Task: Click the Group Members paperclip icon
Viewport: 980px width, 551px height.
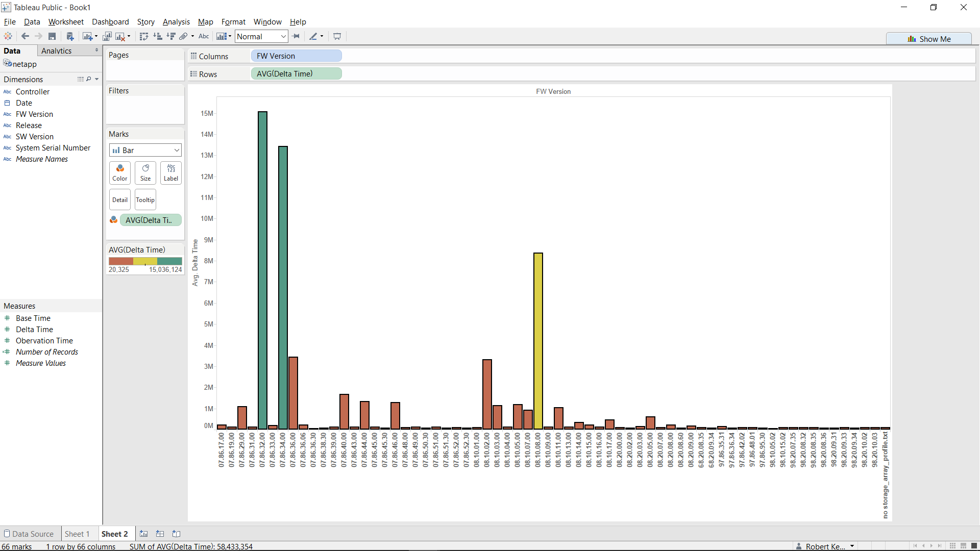Action: [x=183, y=36]
